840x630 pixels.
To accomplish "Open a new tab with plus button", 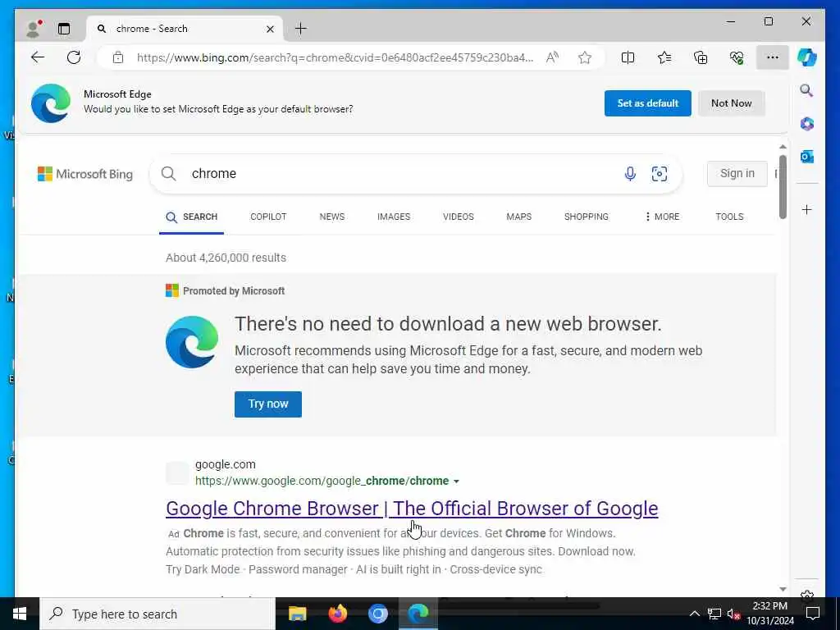I will pos(301,29).
